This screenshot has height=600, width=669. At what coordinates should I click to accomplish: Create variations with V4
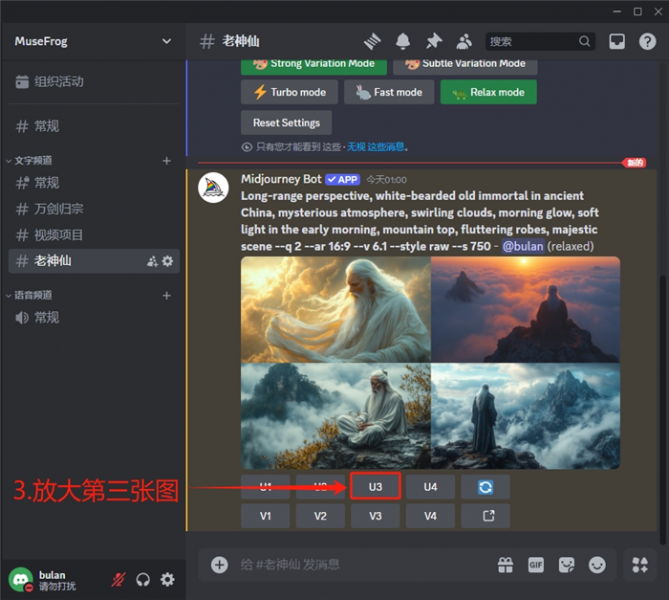pyautogui.click(x=430, y=516)
